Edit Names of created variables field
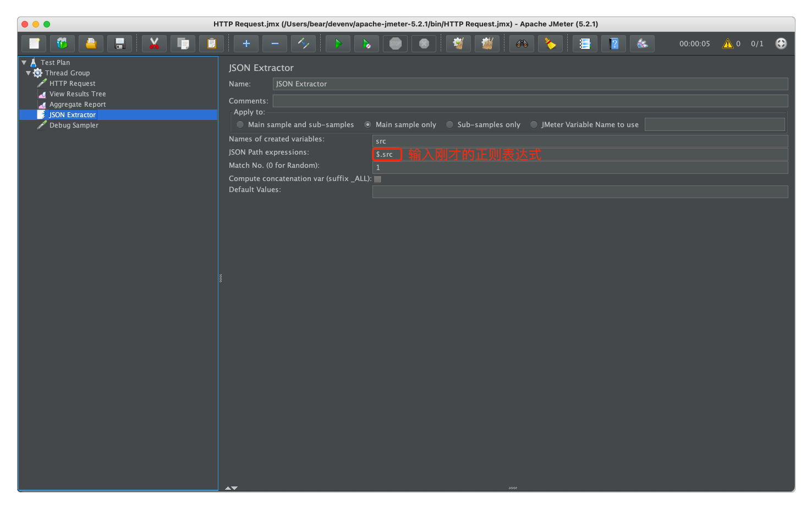Image resolution: width=812 pixels, height=509 pixels. (580, 141)
